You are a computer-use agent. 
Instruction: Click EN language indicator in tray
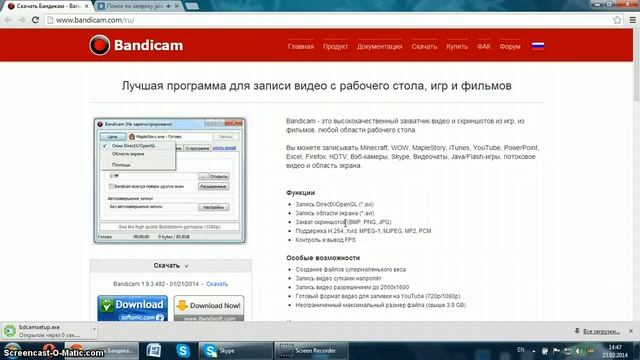[520, 350]
